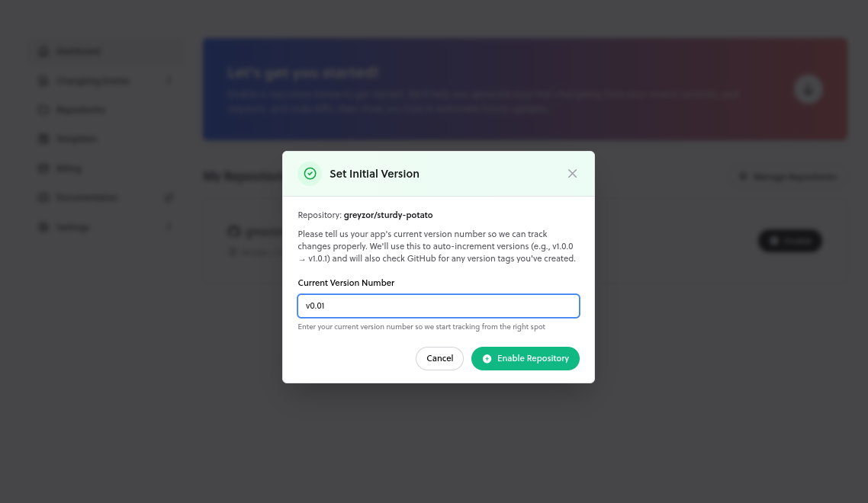Click the circular arrow icon in the banner
868x503 pixels.
(809, 89)
